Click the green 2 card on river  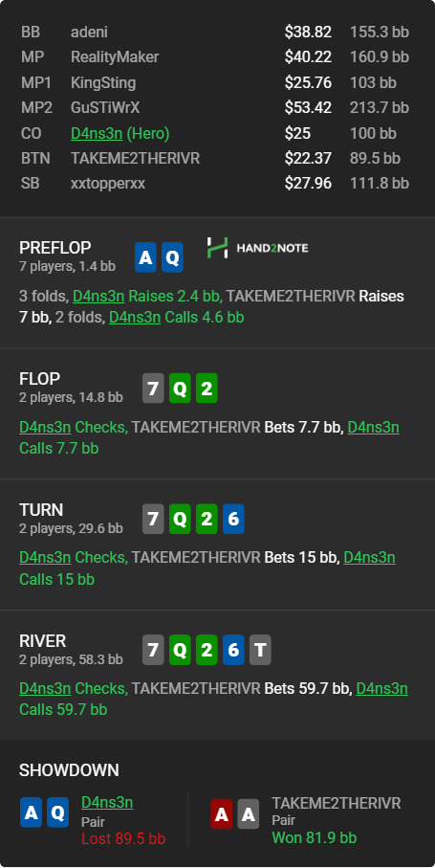coord(207,650)
